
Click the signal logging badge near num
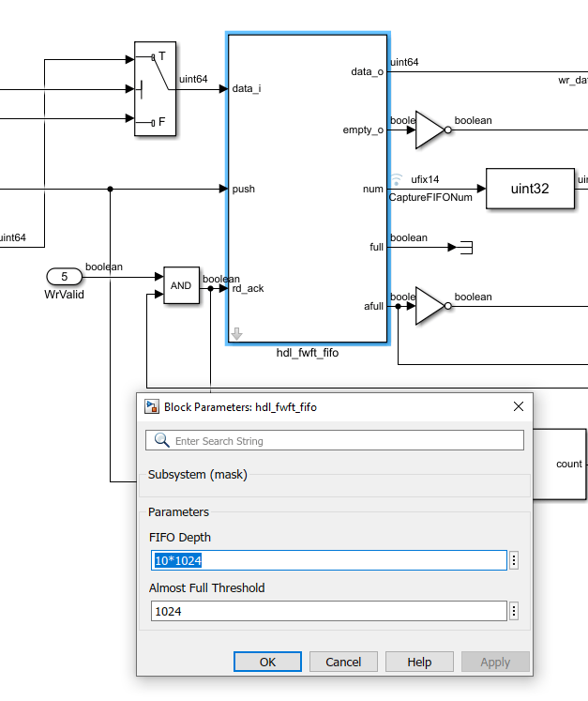(x=397, y=179)
